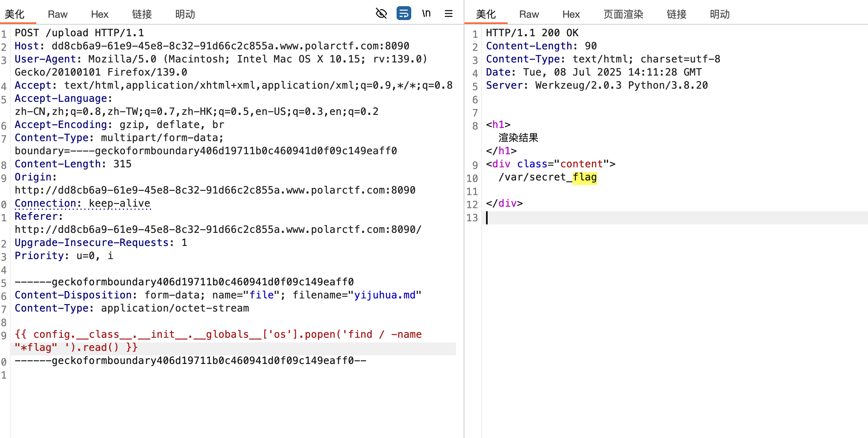Click the POST /upload request line
Viewport: 868px width, 438px height.
click(x=79, y=33)
